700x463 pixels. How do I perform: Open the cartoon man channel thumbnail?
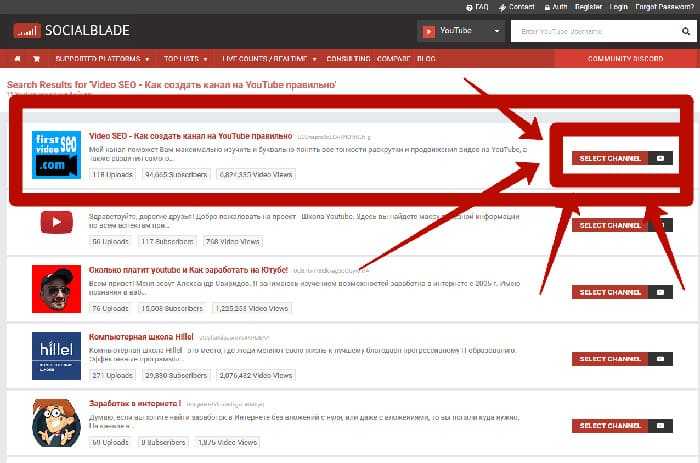click(56, 423)
